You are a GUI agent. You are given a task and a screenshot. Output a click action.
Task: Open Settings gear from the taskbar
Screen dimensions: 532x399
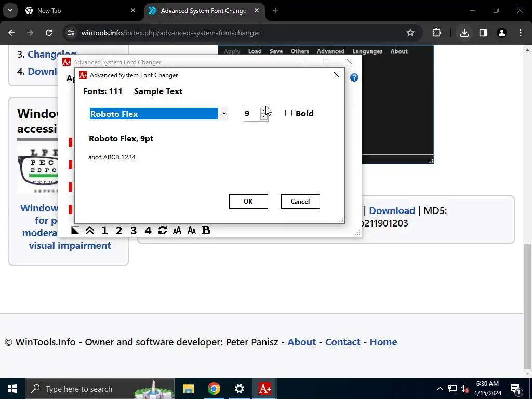tap(239, 389)
